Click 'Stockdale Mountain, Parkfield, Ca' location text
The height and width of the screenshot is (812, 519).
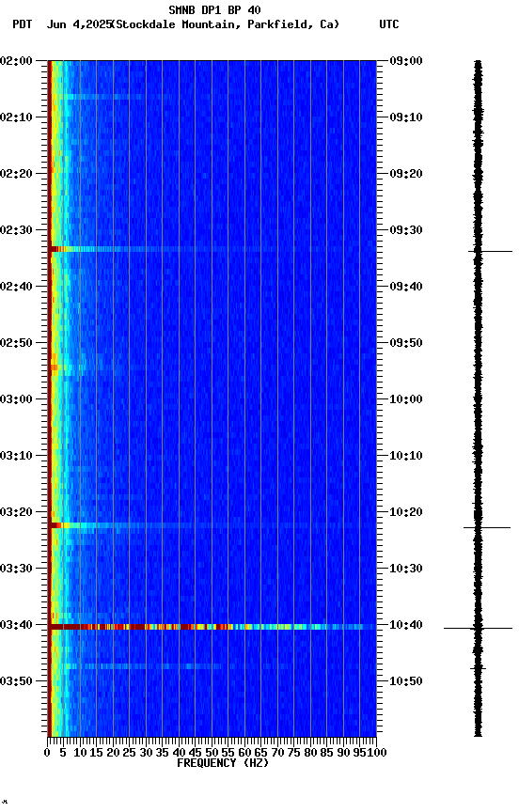point(226,24)
